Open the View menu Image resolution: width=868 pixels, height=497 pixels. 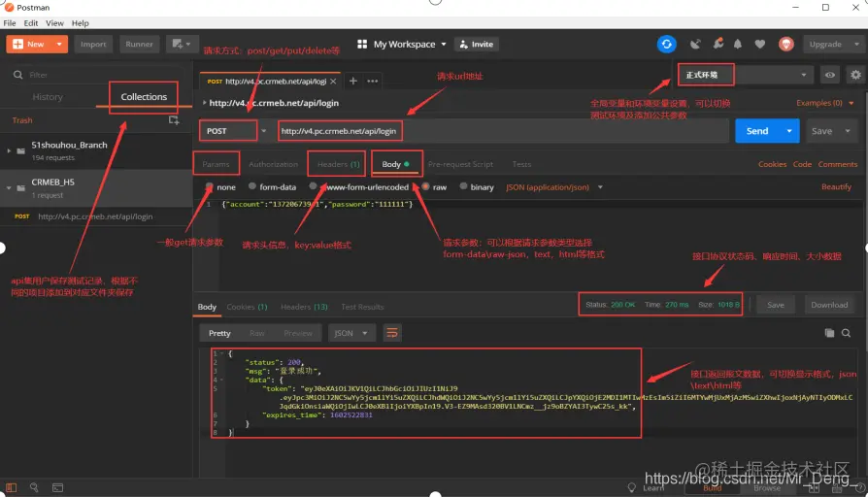coord(54,23)
